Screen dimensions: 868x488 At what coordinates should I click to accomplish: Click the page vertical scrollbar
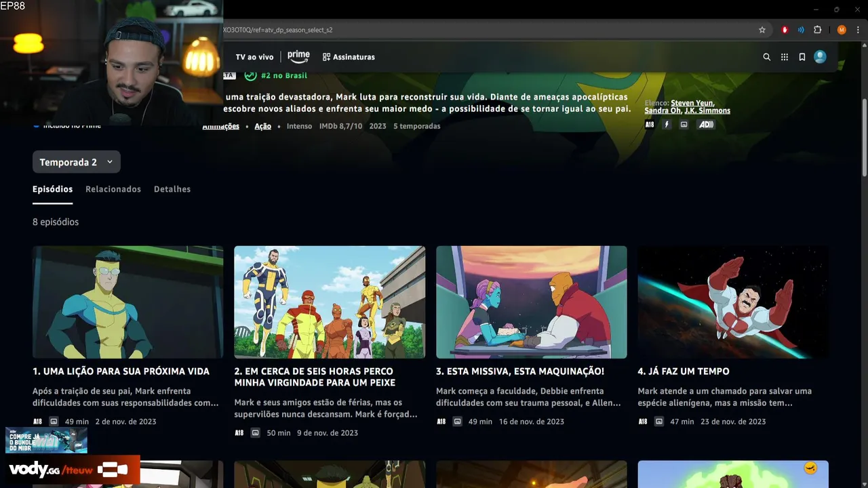pos(864,137)
